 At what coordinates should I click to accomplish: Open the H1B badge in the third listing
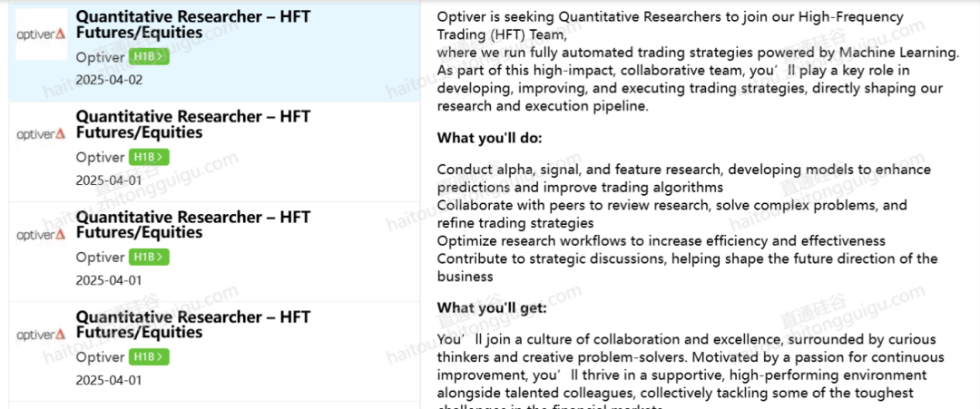point(149,258)
